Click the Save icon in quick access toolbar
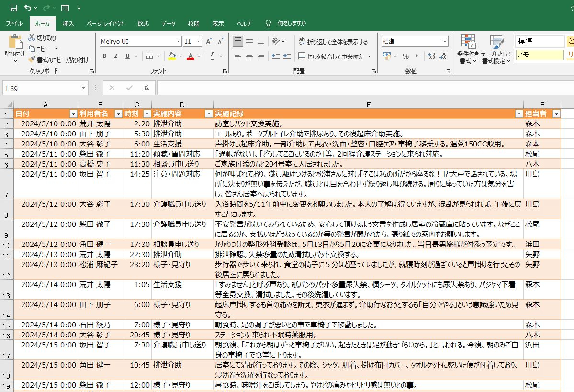Screen dimensions: 574x392 coord(13,8)
